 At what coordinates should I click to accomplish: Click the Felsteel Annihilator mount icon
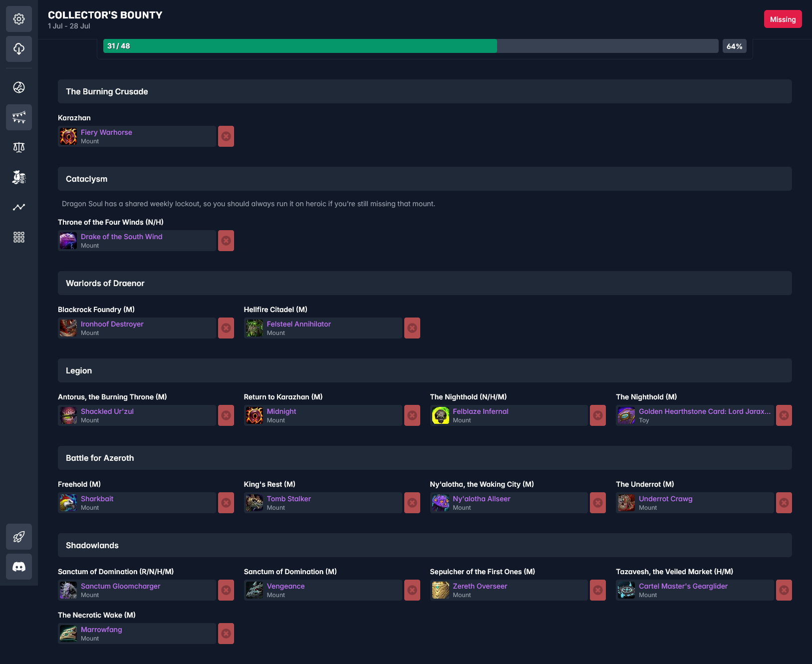(255, 328)
